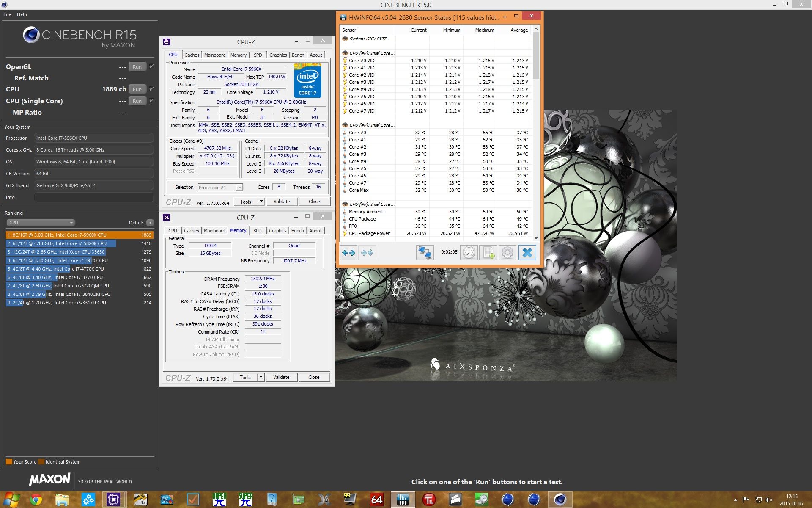Open the Help menu in Cinebench

pyautogui.click(x=22, y=14)
